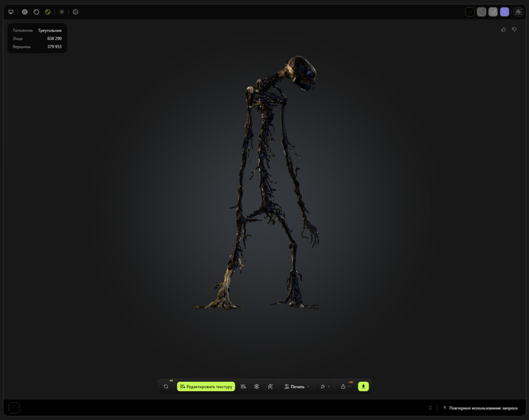Viewport: 529px width, 420px height.
Task: Toggle the sun lighting settings icon
Action: click(x=62, y=12)
